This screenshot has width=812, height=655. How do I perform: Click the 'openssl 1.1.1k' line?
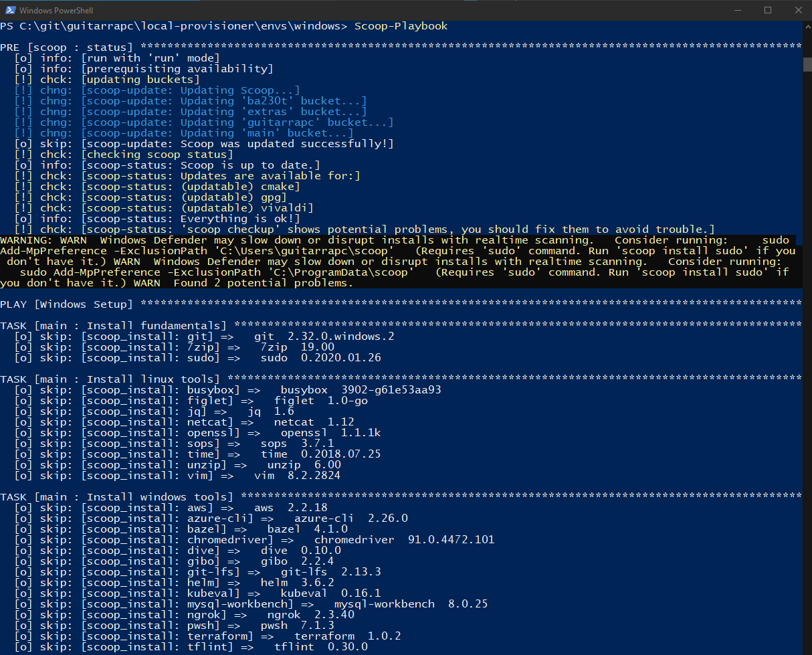tap(197, 433)
